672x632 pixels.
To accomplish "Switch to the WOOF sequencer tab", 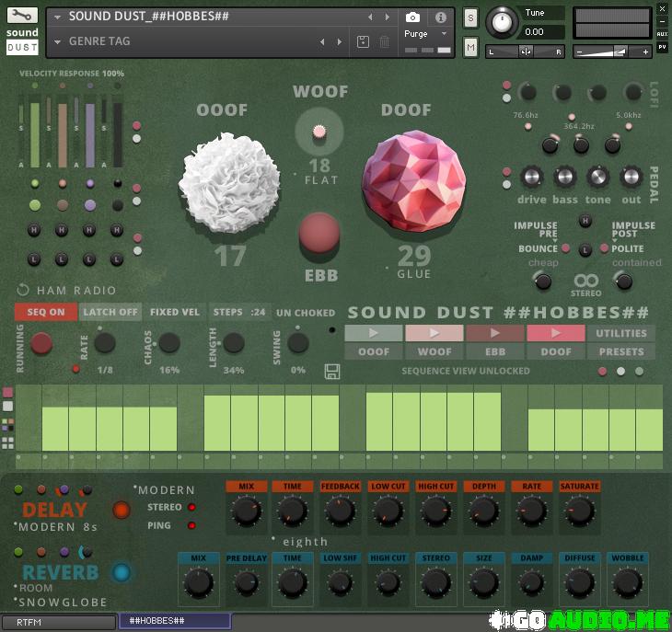I will [x=434, y=351].
